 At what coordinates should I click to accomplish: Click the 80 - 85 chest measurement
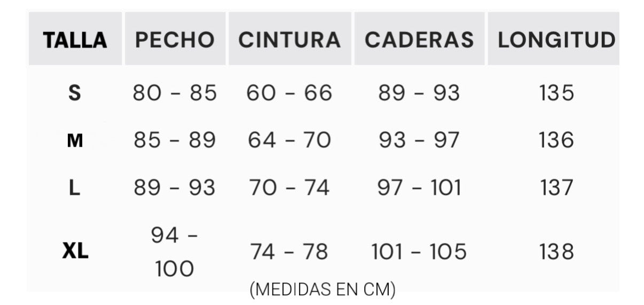coord(175,93)
